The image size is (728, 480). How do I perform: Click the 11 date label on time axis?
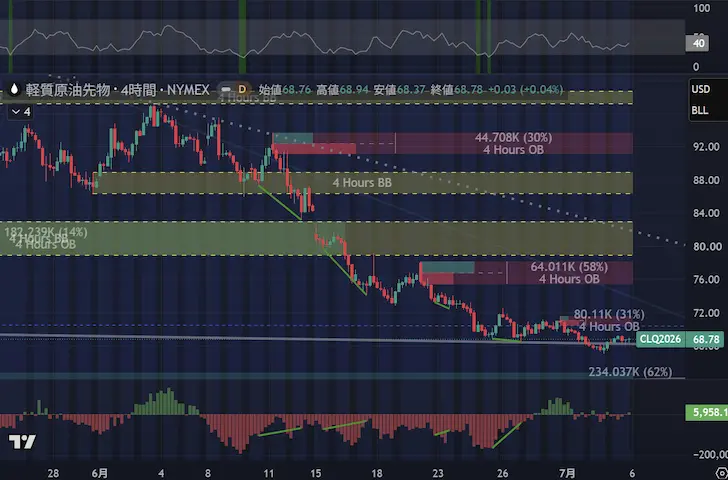point(268,473)
